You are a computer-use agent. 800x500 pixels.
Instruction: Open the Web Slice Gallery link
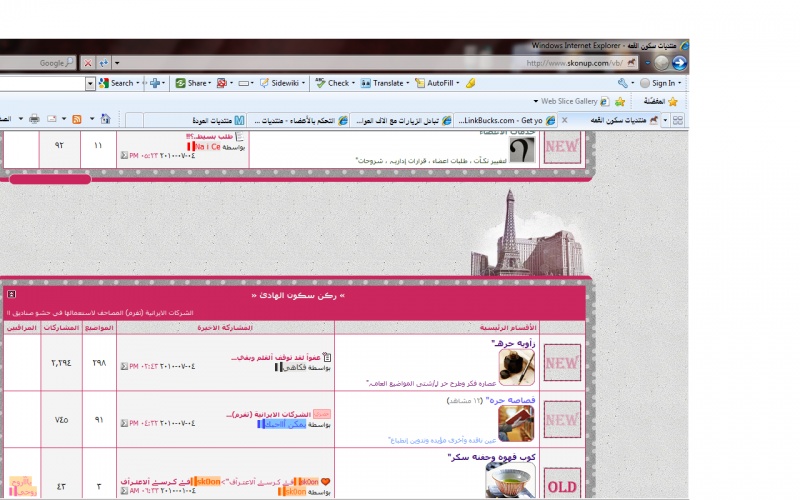(x=568, y=101)
